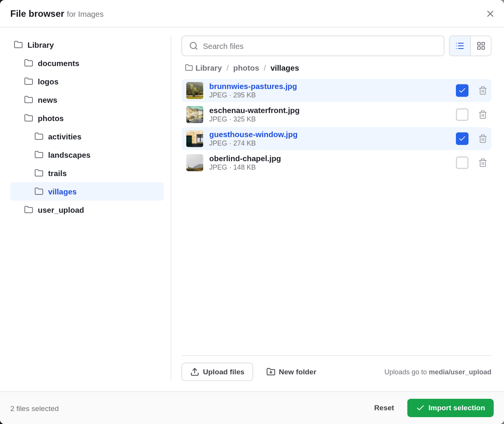Go to the news folder

[x=87, y=100]
